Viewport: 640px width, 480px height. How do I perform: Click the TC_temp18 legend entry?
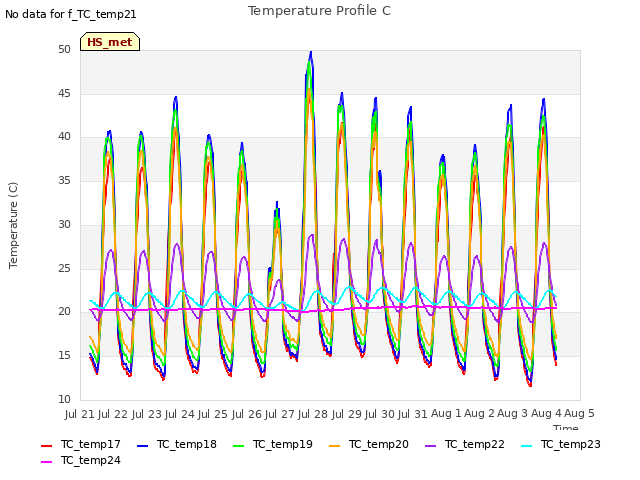point(177,444)
